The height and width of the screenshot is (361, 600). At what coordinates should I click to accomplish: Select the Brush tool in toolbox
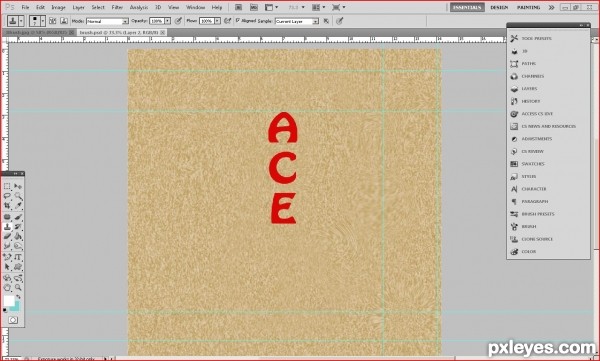18,217
